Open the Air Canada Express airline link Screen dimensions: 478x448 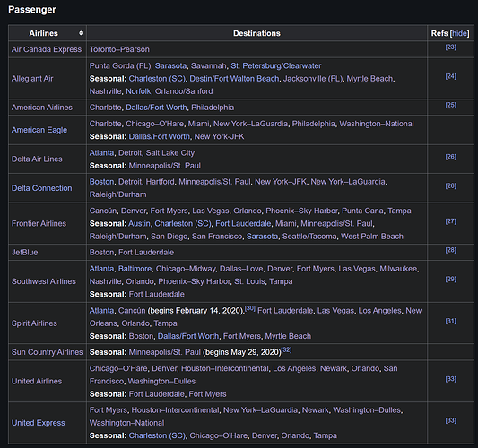[x=47, y=49]
